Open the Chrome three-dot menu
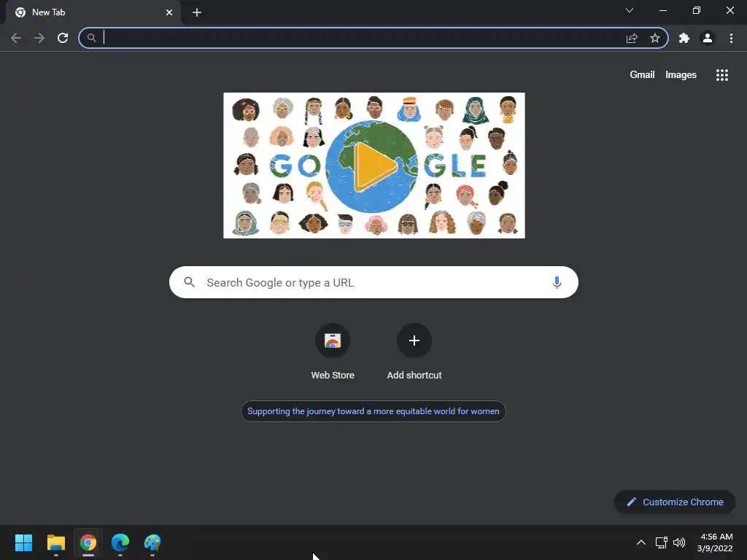Viewport: 747px width, 560px height. point(731,38)
